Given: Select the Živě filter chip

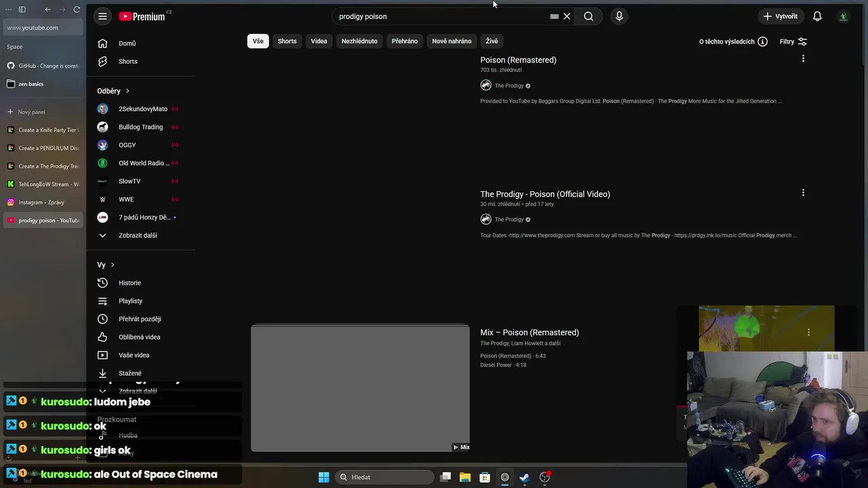Looking at the screenshot, I should (492, 41).
